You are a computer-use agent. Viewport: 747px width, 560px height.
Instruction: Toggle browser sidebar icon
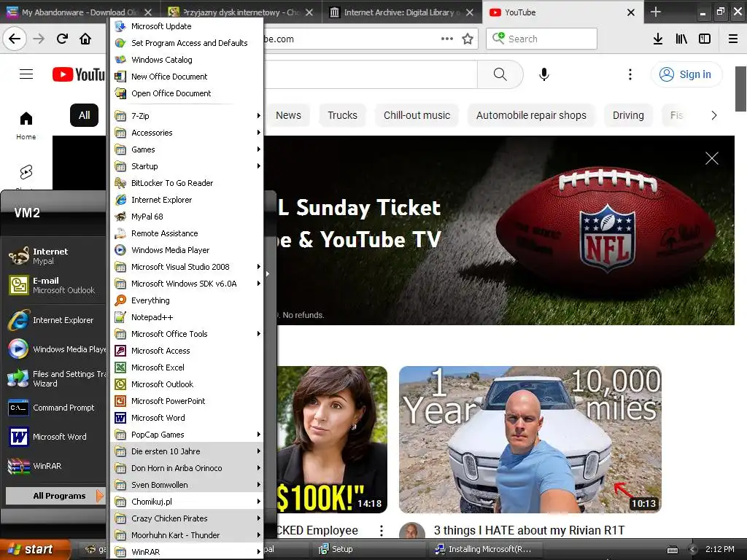(705, 39)
